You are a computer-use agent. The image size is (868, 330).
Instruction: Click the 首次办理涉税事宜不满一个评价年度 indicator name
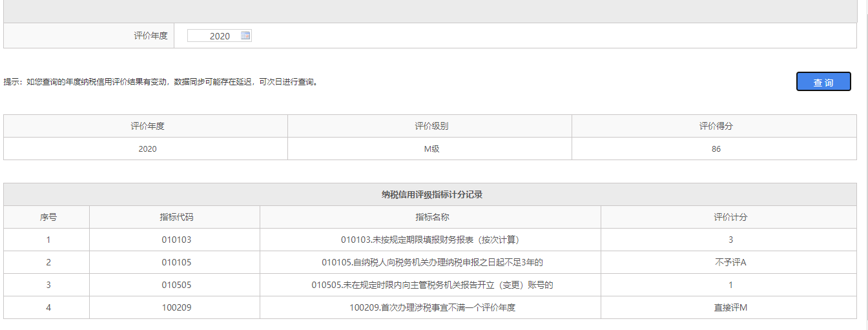click(x=432, y=307)
